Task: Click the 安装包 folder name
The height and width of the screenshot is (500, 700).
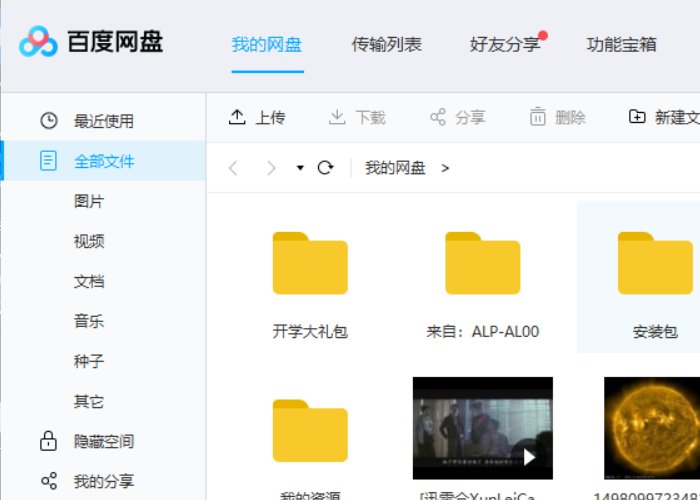Action: [x=655, y=332]
